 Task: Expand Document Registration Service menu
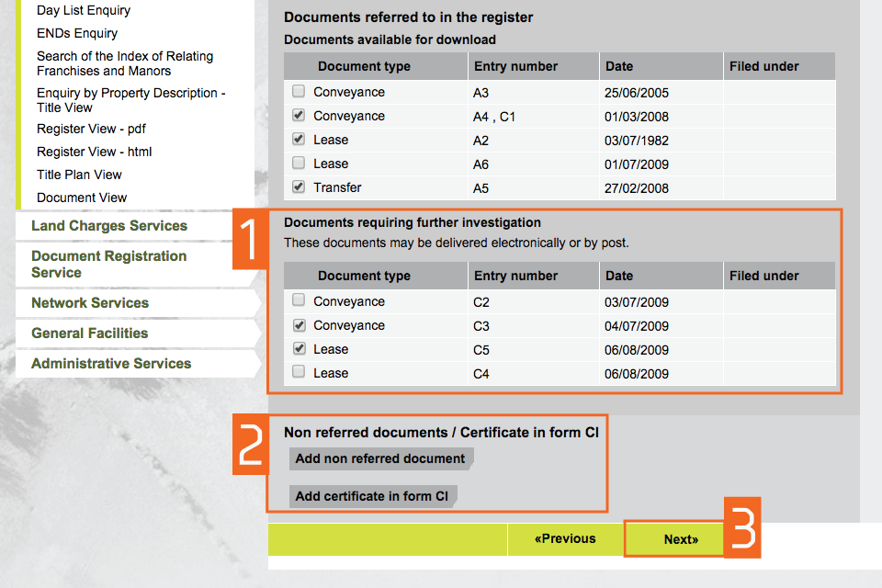pyautogui.click(x=108, y=265)
